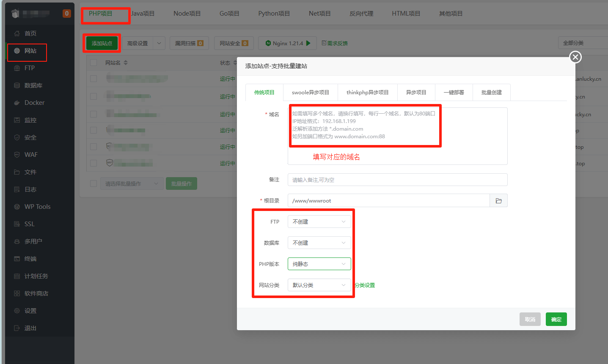
Task: Close the 添加站点 dialog with X icon
Action: [x=575, y=57]
